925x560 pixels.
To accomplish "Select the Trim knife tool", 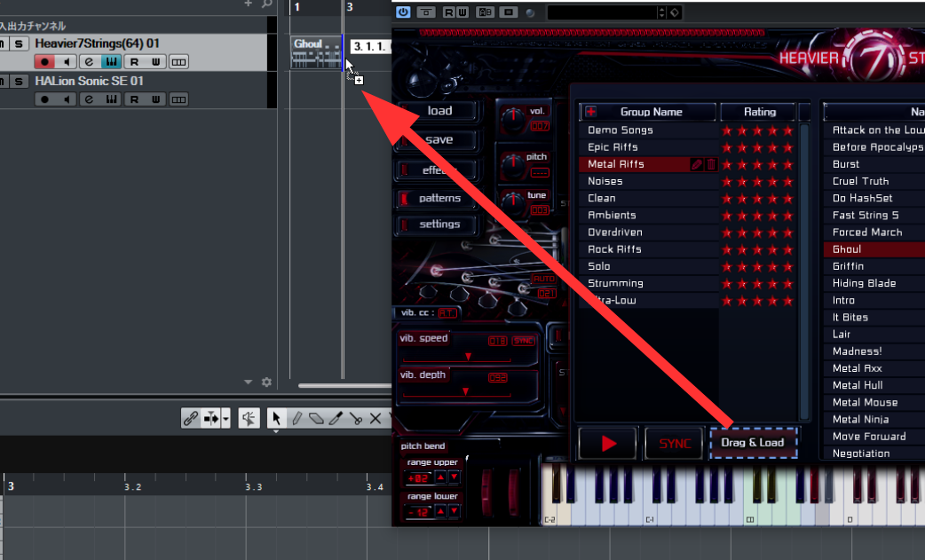I will pos(336,419).
